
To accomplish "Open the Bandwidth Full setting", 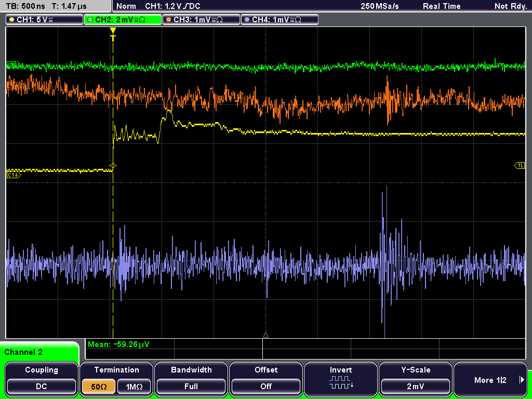I will (x=191, y=386).
